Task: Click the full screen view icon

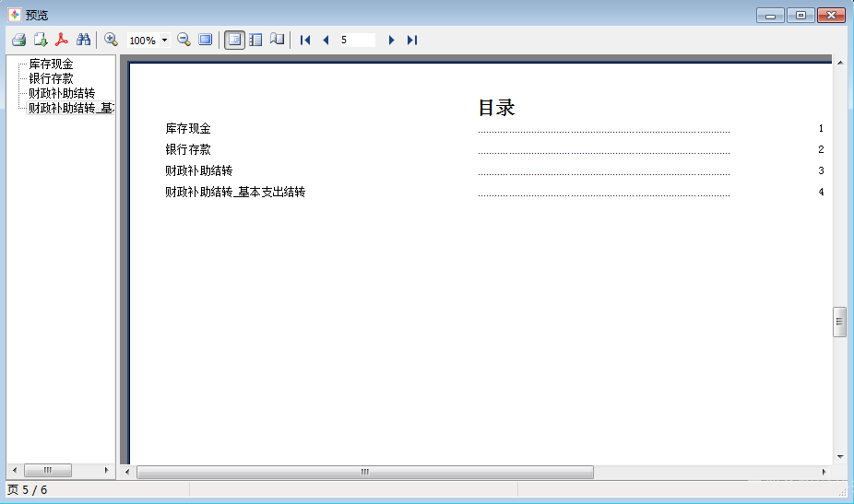Action: click(x=206, y=40)
